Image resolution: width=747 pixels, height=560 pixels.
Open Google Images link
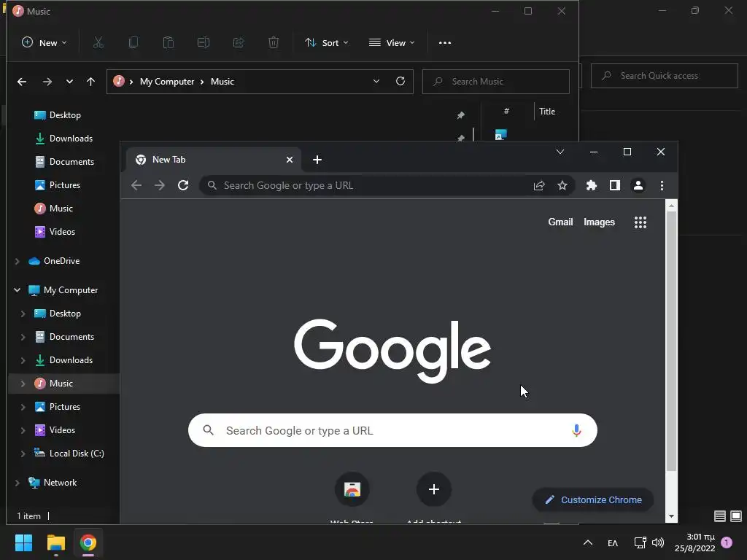[x=600, y=222]
